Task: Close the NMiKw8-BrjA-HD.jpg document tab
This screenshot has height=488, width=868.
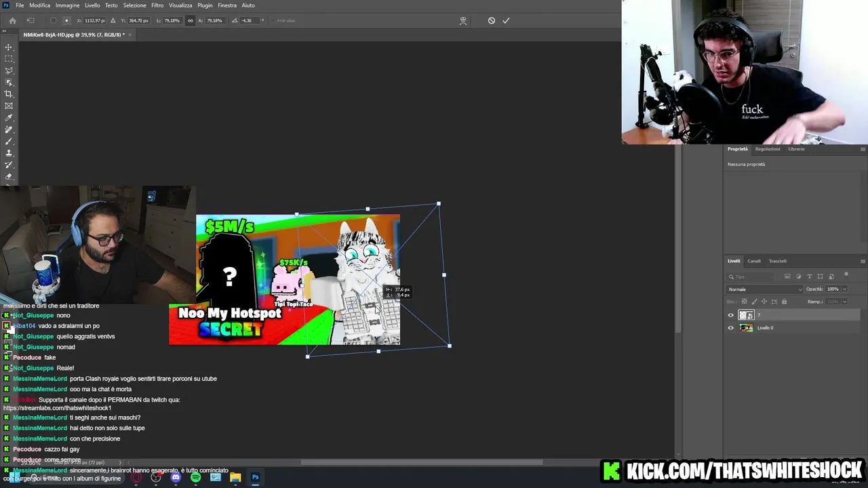Action: (130, 35)
